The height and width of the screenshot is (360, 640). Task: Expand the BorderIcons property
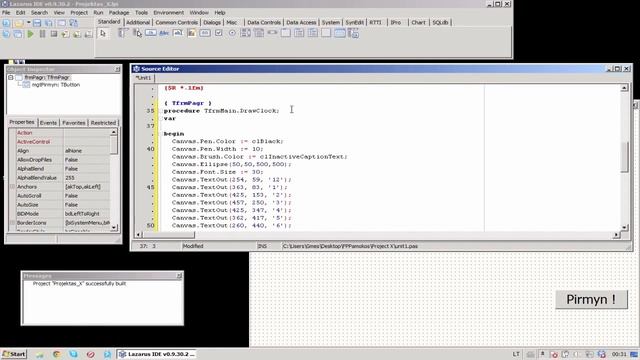coord(12,222)
